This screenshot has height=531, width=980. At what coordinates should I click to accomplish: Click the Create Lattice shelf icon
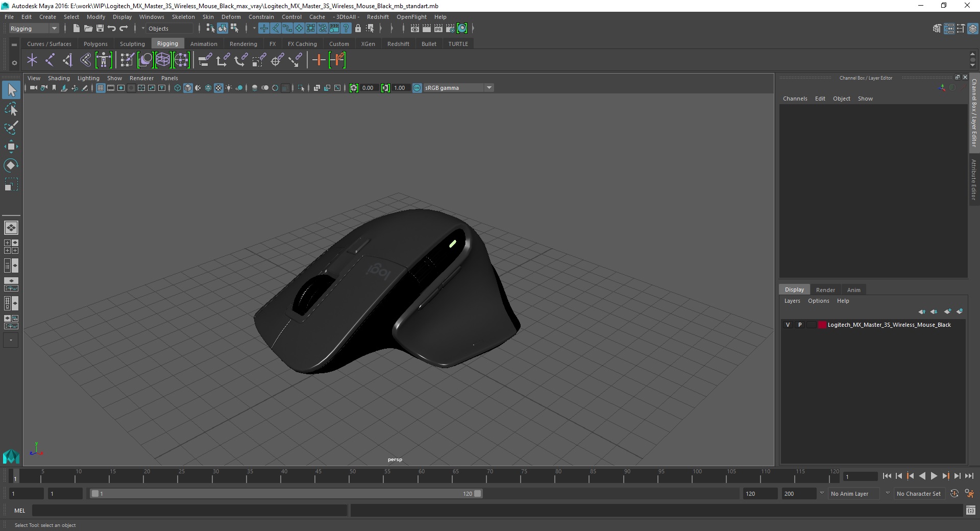[163, 60]
